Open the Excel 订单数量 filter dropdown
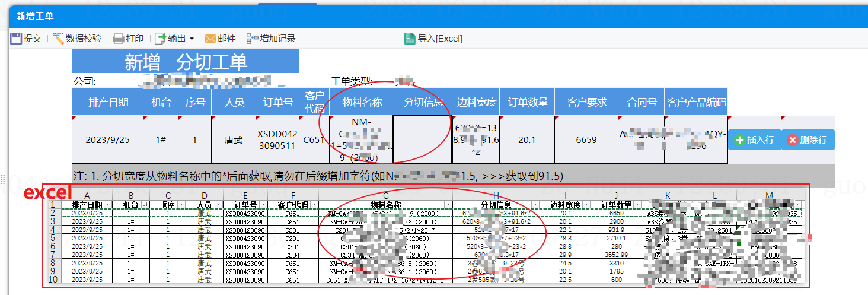The image size is (868, 295). click(639, 204)
